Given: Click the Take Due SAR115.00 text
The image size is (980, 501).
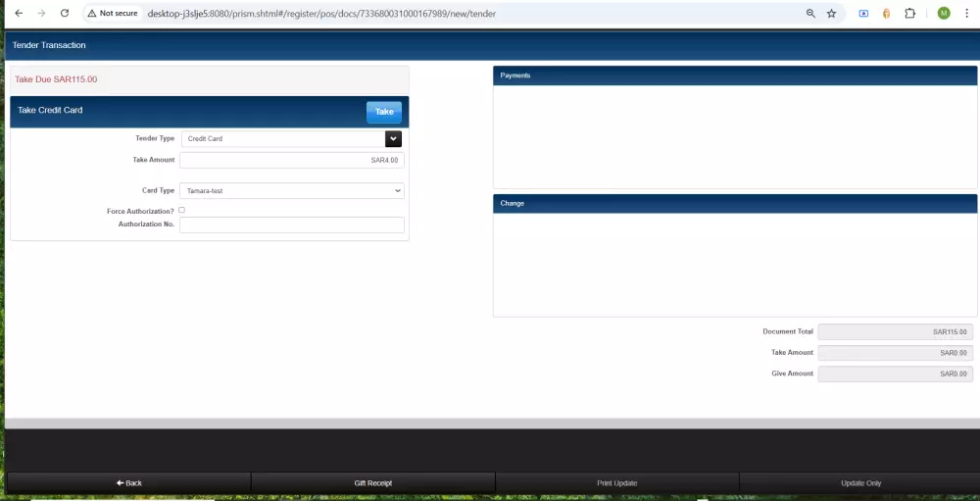Looking at the screenshot, I should click(56, 79).
